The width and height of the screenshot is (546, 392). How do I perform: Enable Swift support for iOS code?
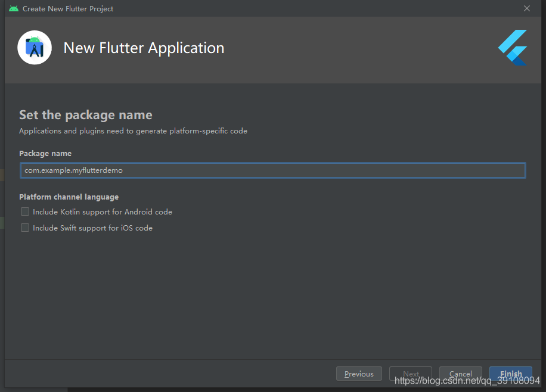(25, 228)
